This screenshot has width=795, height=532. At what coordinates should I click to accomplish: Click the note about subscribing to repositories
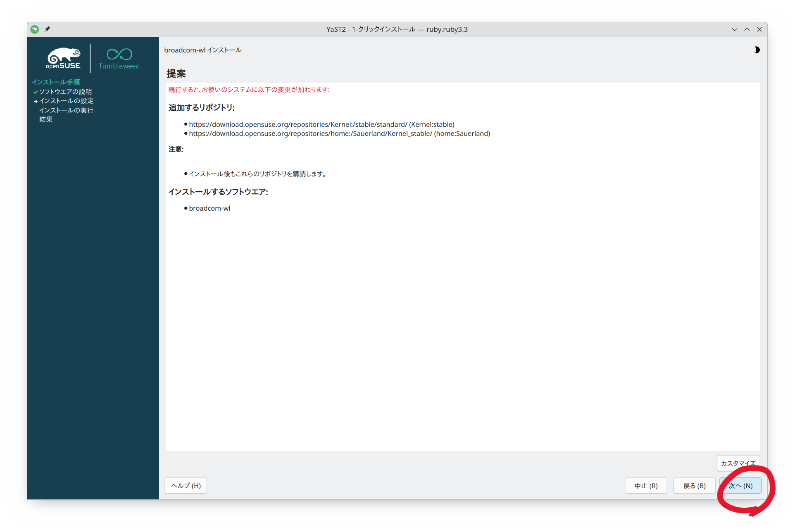point(257,174)
